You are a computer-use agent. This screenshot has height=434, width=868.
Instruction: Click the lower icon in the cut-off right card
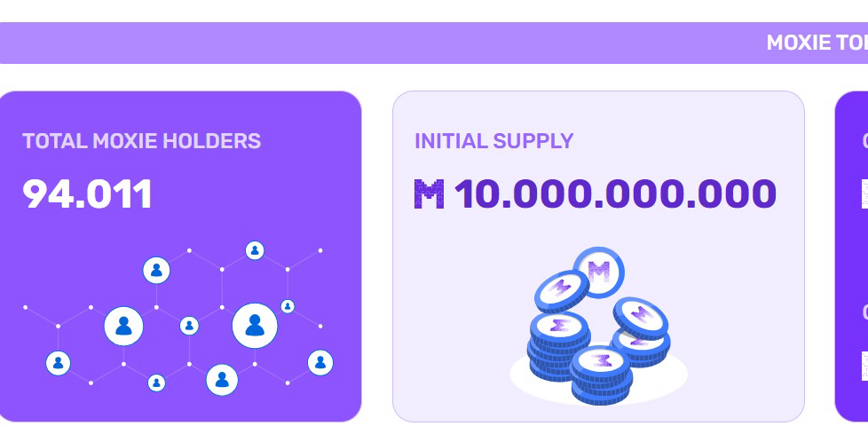tap(864, 365)
